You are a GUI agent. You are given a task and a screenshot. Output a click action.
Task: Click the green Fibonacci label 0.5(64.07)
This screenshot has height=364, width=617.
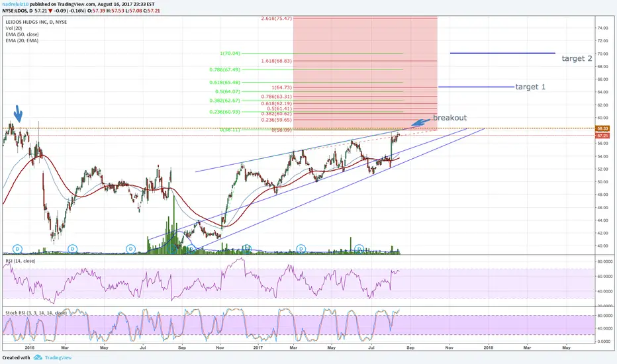click(228, 92)
